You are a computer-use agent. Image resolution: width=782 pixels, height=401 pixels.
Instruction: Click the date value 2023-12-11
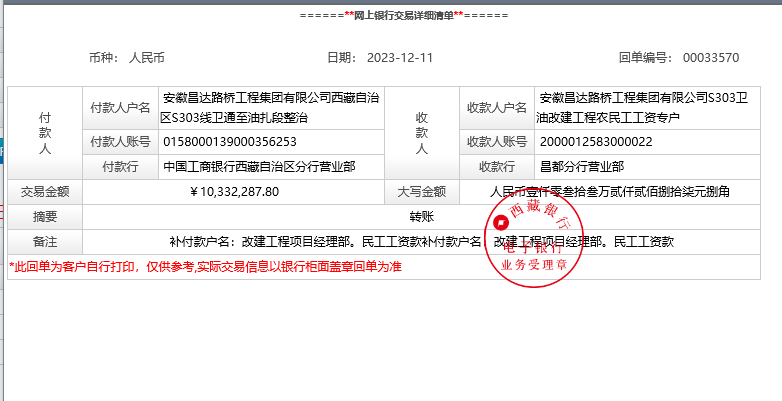(x=394, y=58)
